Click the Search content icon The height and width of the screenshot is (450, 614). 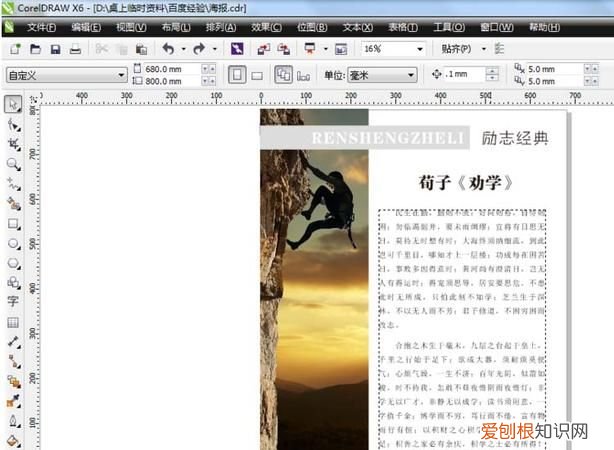click(237, 49)
